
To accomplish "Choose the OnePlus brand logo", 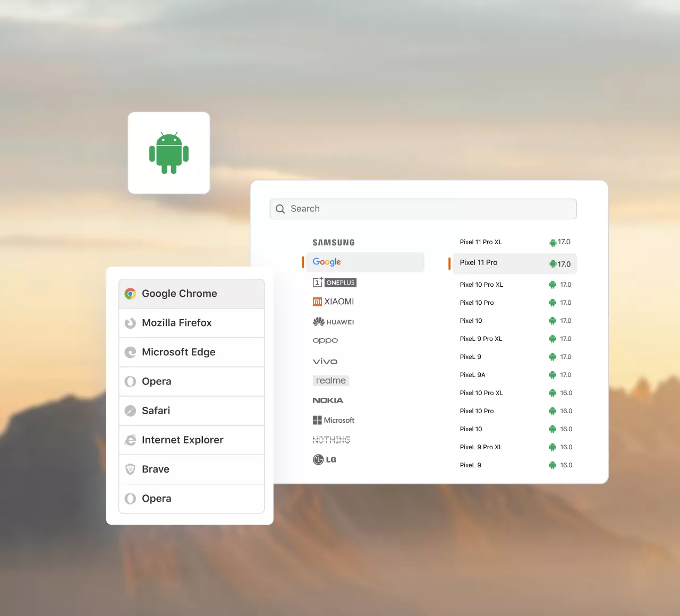I will [335, 283].
